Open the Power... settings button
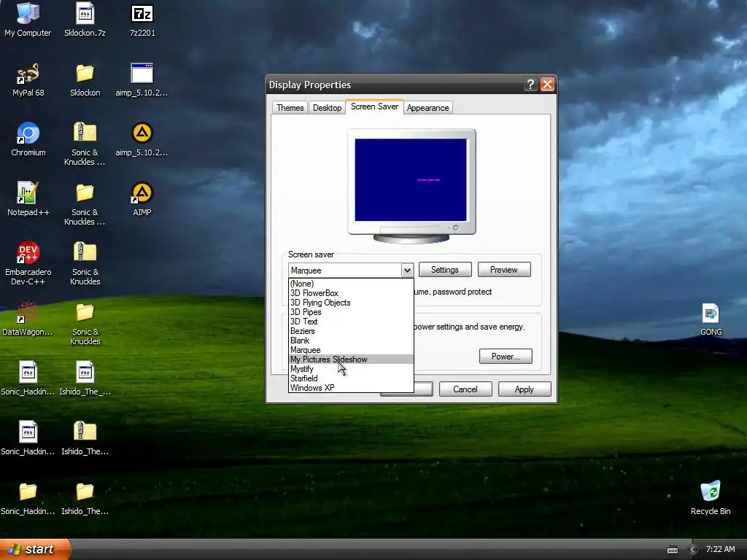Viewport: 747px width, 560px height. point(506,356)
